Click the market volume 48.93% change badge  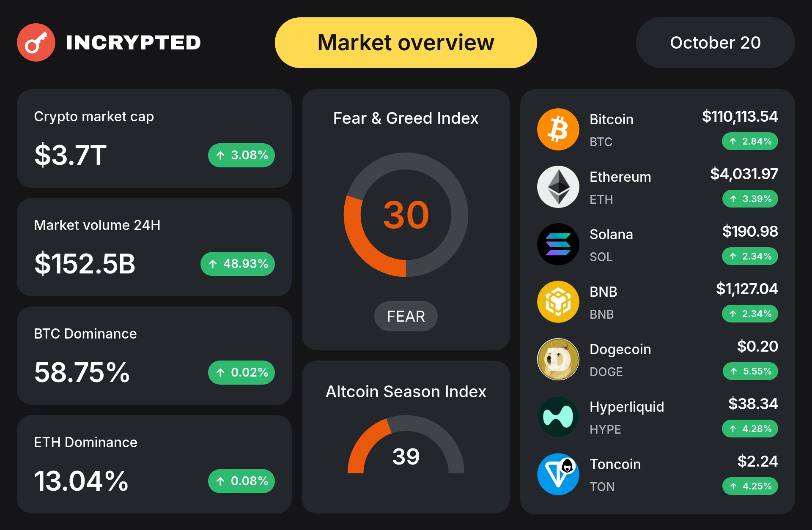pyautogui.click(x=238, y=264)
